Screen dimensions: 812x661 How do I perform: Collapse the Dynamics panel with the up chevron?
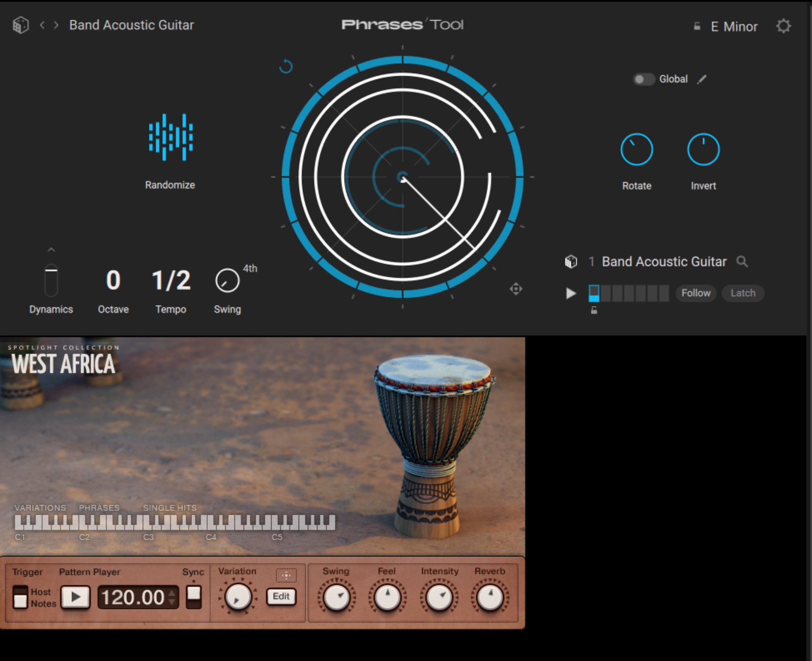(x=51, y=250)
